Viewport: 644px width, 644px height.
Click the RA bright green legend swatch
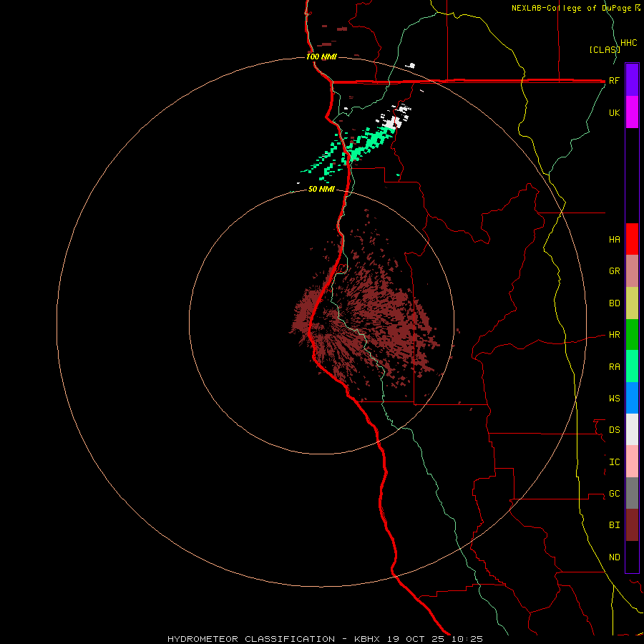coord(632,366)
